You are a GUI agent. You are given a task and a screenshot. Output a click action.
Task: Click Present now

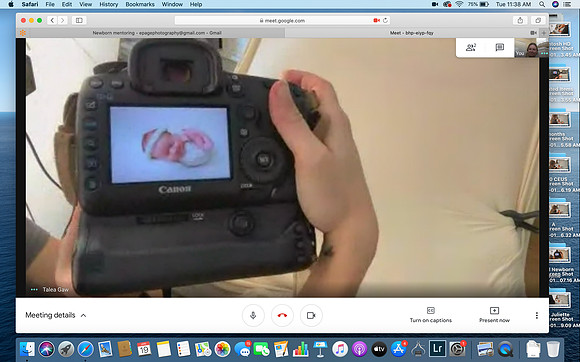(494, 315)
